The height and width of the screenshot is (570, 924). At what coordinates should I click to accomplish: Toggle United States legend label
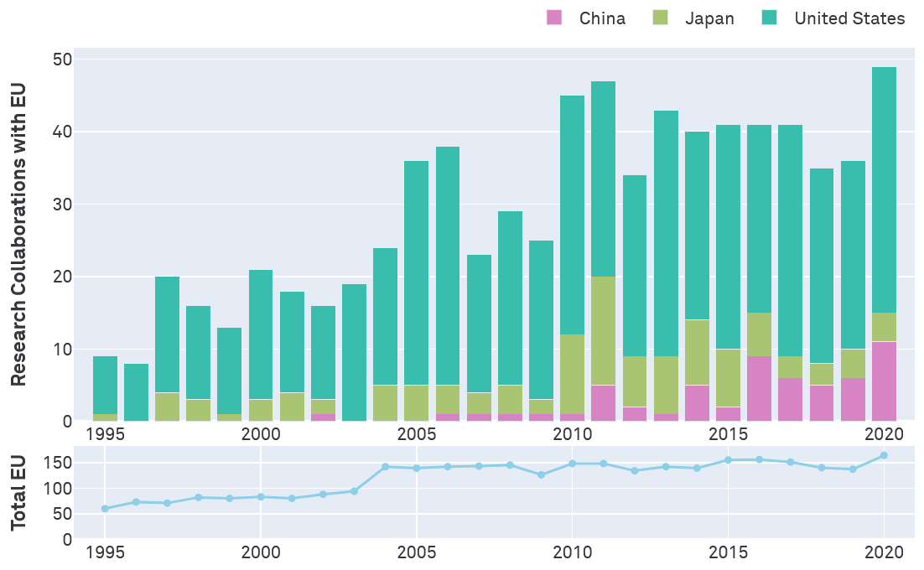(849, 18)
